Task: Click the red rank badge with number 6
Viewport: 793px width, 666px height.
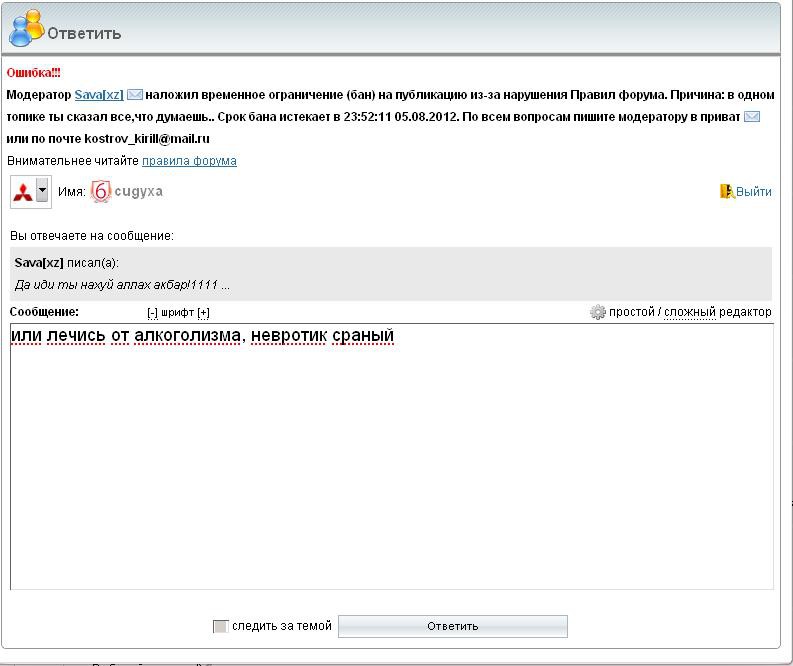Action: click(100, 191)
